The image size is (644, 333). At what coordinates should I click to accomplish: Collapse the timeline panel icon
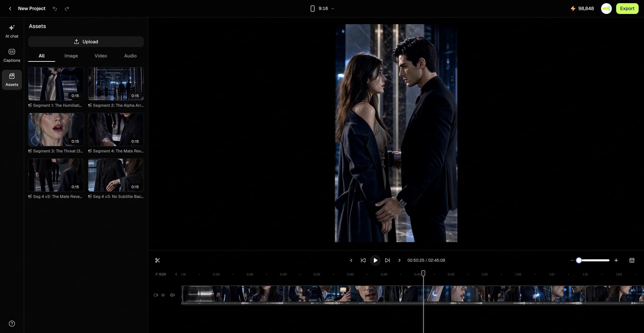pos(632,260)
